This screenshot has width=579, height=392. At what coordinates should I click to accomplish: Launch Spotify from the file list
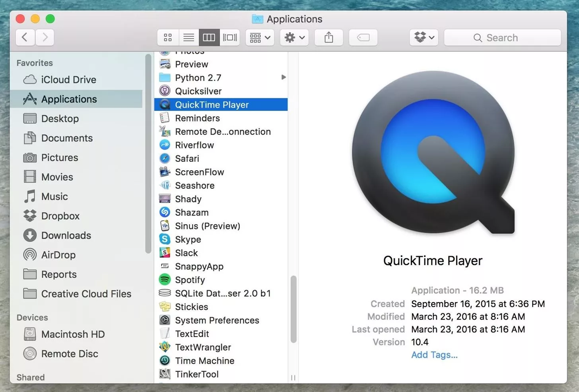coord(190,280)
